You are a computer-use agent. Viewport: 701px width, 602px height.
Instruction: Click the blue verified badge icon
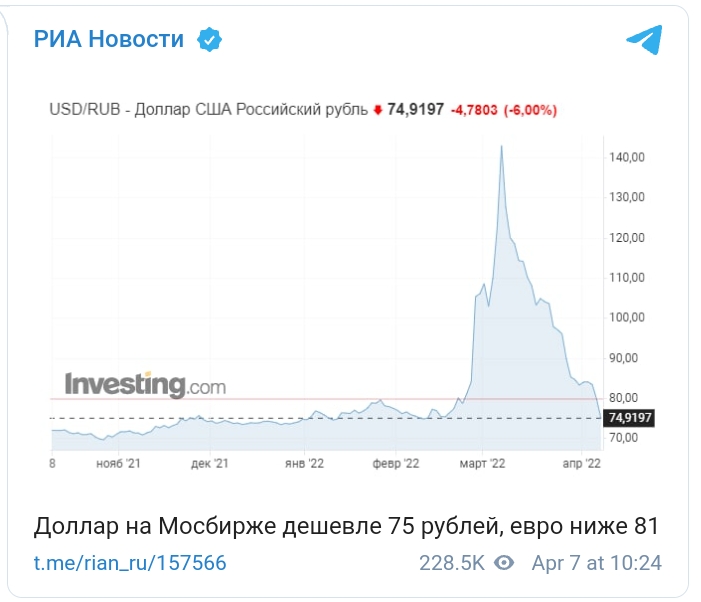point(209,39)
